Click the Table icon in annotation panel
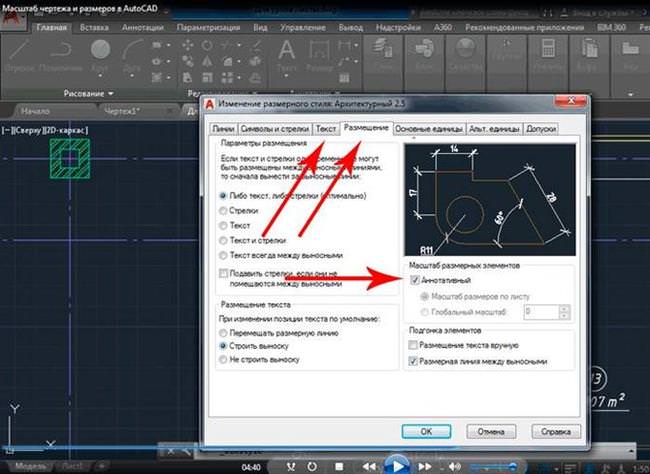Image resolution: width=650 pixels, height=474 pixels. (x=344, y=78)
